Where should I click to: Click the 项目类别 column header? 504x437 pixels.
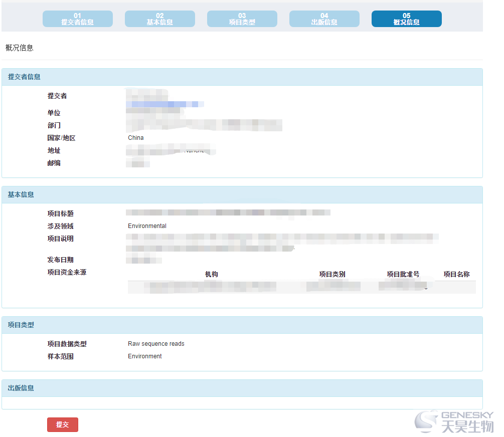click(x=332, y=274)
